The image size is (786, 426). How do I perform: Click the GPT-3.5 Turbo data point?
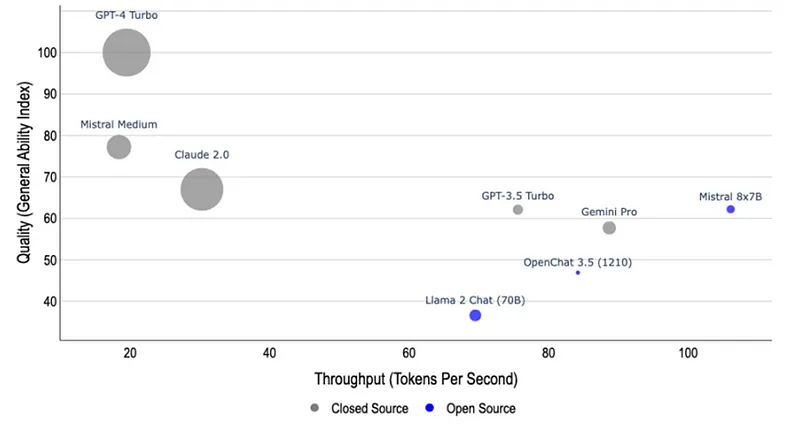518,210
